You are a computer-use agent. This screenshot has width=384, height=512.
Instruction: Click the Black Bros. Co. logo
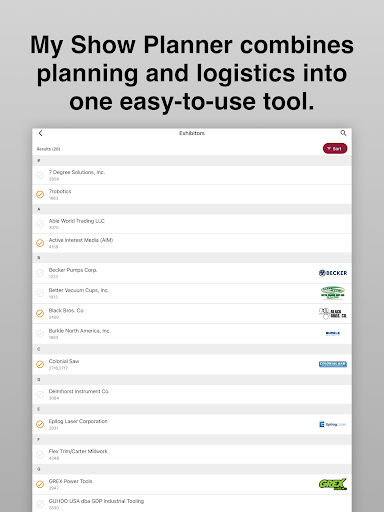coord(333,313)
